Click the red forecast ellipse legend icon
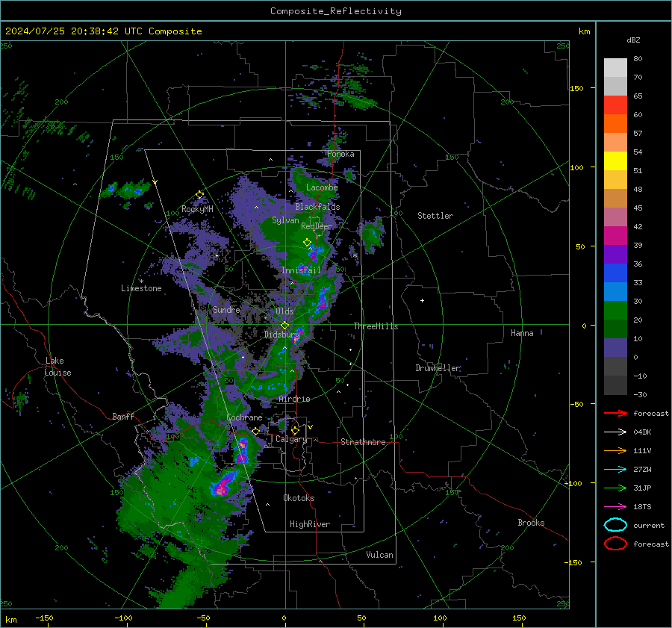Viewport: 672px width, 628px height. pos(615,544)
